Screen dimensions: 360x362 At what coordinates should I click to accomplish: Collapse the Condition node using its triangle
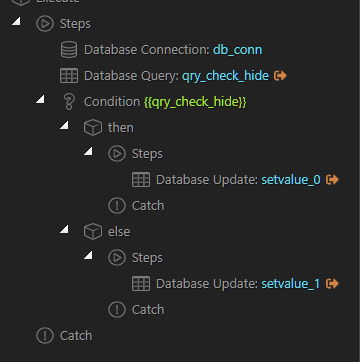pyautogui.click(x=40, y=99)
